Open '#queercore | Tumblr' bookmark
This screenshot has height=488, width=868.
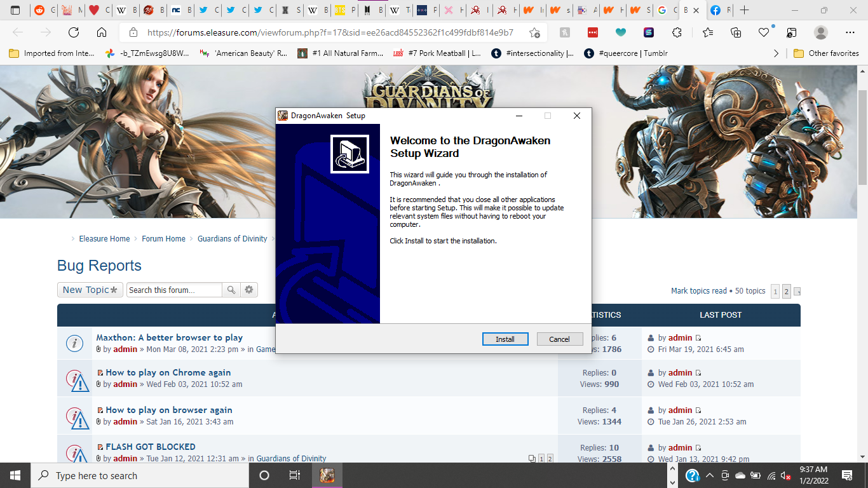click(x=626, y=53)
